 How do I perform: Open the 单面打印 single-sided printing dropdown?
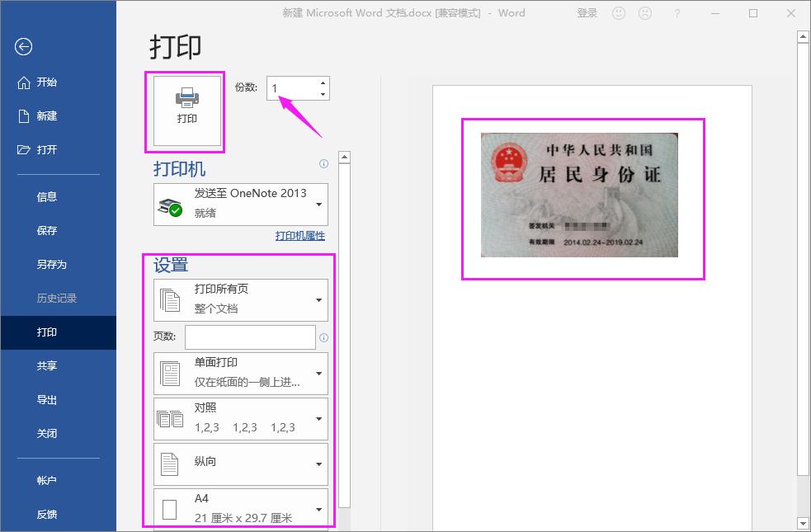319,373
